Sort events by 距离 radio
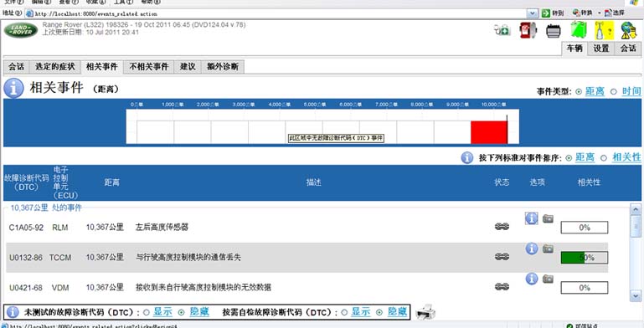This screenshot has height=328, width=644. pos(569,158)
